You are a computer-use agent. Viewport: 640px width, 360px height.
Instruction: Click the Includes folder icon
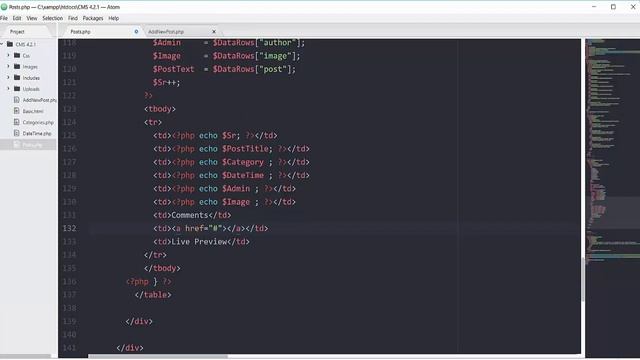[x=17, y=77]
